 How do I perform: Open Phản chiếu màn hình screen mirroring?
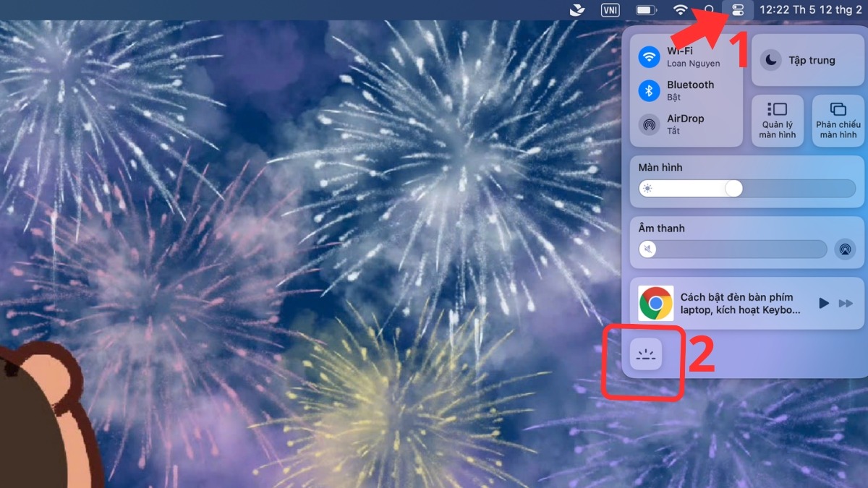click(x=838, y=121)
